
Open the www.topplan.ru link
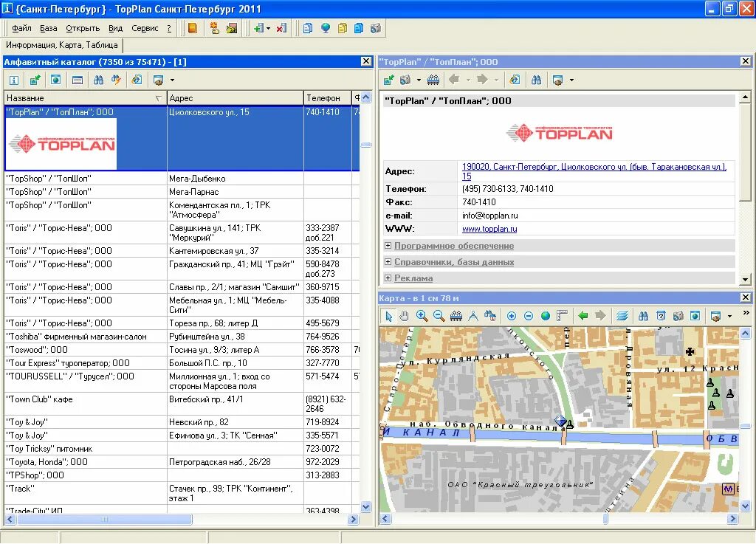[489, 229]
